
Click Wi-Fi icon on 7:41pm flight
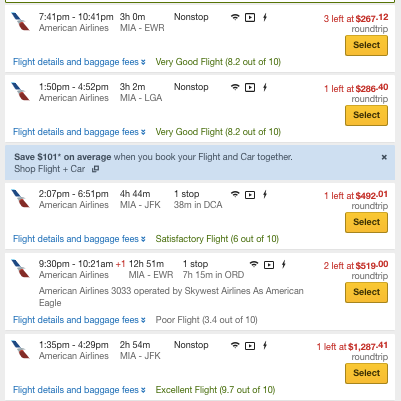click(x=235, y=17)
